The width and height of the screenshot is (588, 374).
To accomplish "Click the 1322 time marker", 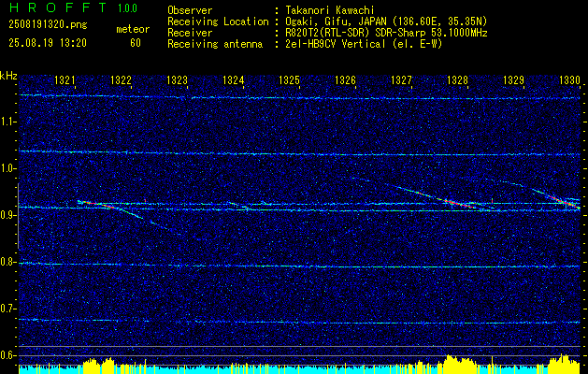I will click(x=122, y=79).
